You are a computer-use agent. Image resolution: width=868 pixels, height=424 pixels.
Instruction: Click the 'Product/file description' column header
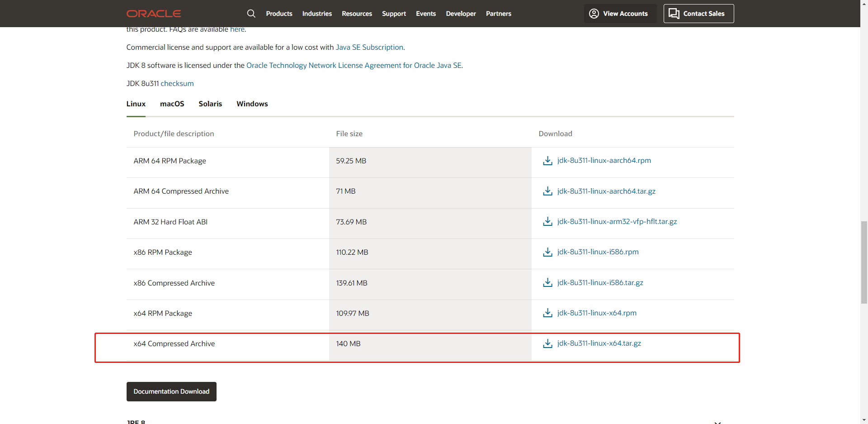(x=174, y=133)
